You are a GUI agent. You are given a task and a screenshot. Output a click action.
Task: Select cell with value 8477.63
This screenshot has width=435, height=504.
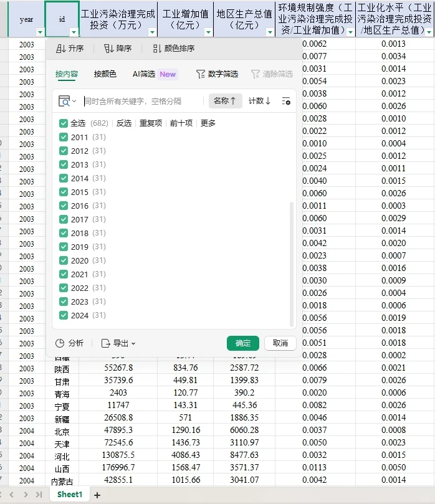244,455
